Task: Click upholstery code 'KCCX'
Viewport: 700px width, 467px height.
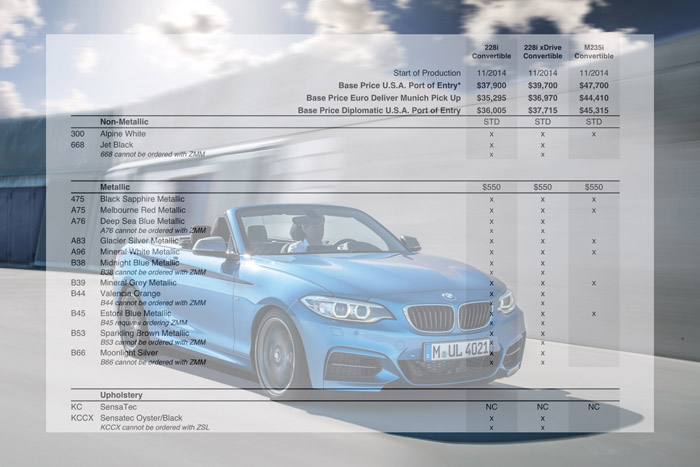Action: [82, 418]
